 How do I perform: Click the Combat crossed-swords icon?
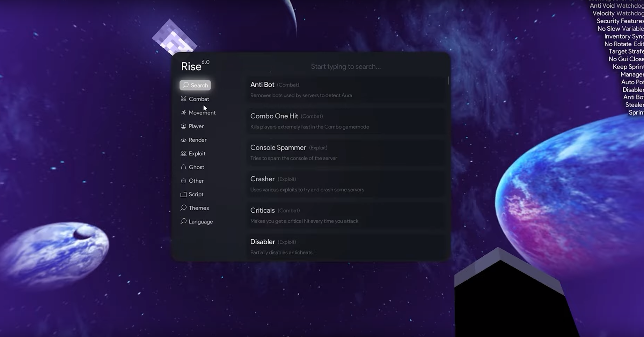pyautogui.click(x=183, y=99)
